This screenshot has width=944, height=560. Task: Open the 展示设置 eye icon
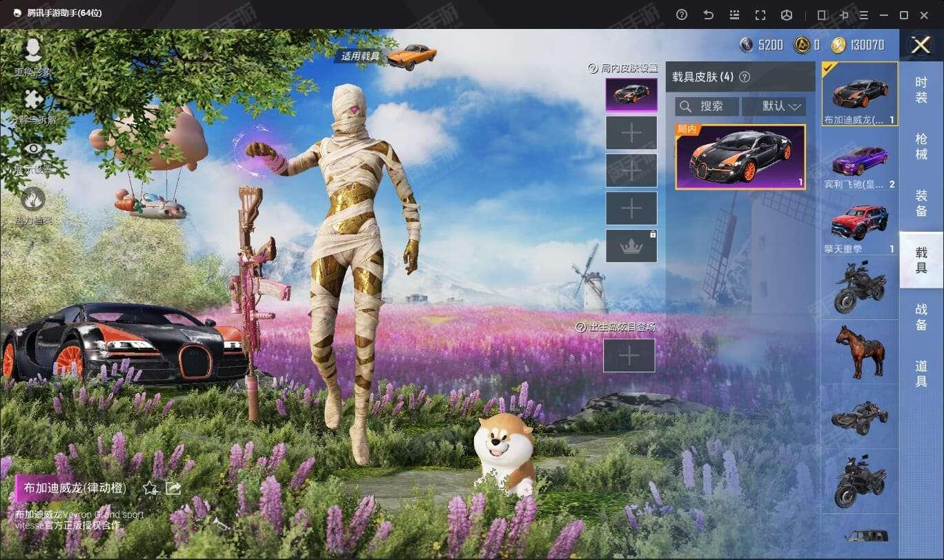(x=32, y=150)
